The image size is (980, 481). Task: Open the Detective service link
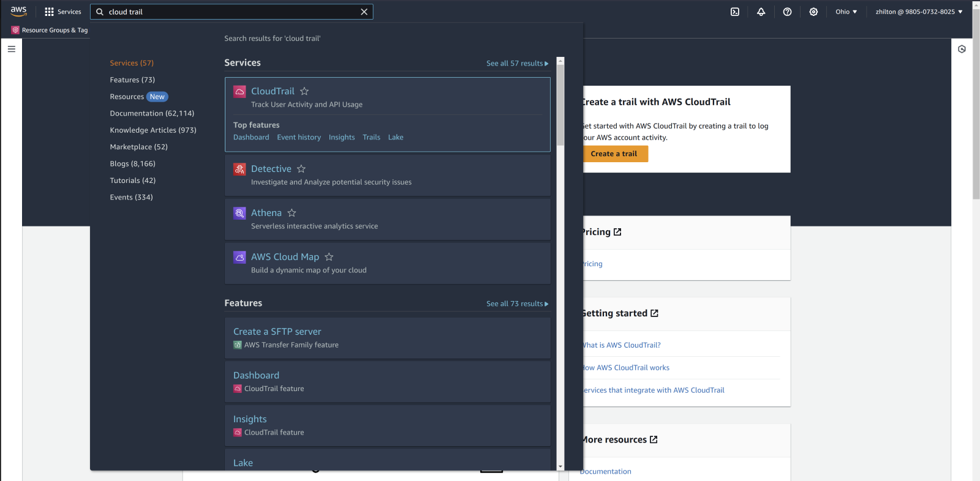pos(271,169)
